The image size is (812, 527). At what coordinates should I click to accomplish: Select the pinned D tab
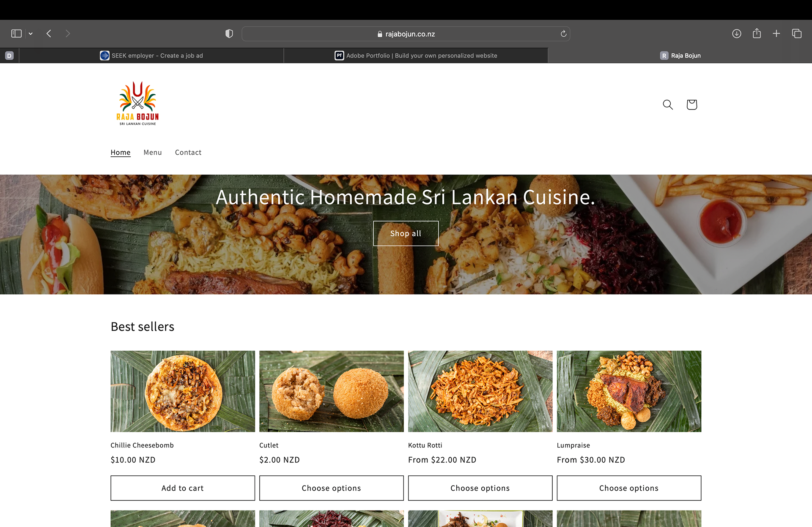(9, 55)
